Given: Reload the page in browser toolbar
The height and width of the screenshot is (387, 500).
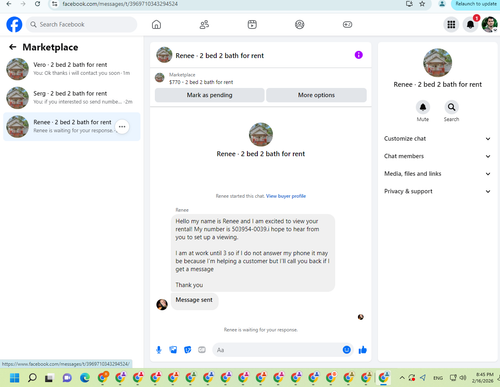Looking at the screenshot, I should (x=37, y=4).
